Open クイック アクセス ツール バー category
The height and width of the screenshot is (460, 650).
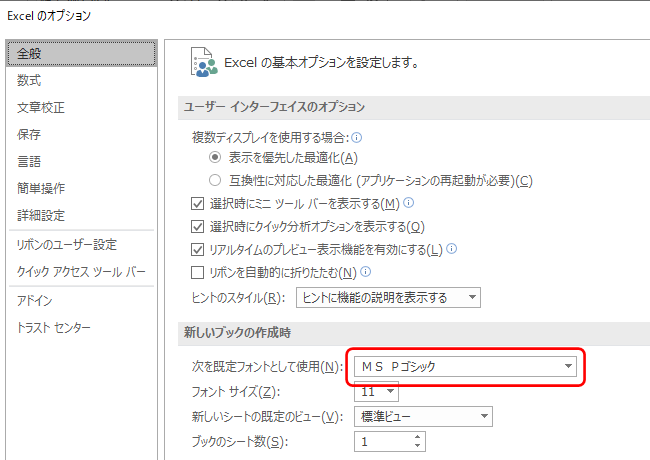click(x=82, y=271)
